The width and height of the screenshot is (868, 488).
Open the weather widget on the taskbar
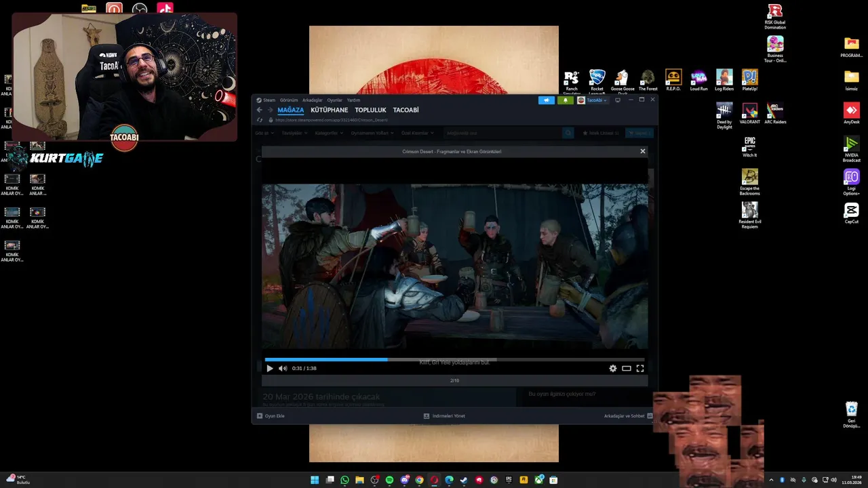click(18, 480)
